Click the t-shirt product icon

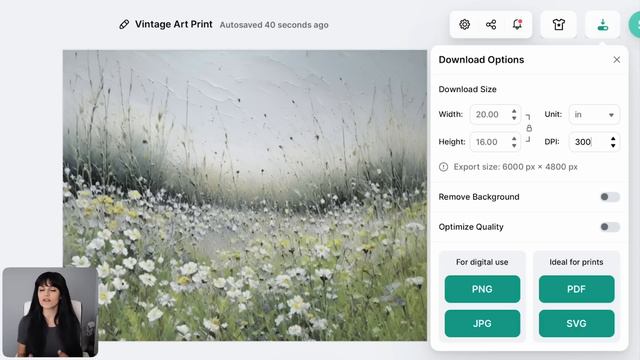559,24
